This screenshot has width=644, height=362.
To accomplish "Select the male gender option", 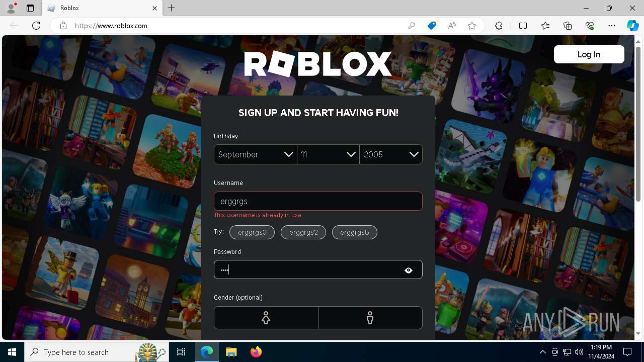I will [x=370, y=318].
